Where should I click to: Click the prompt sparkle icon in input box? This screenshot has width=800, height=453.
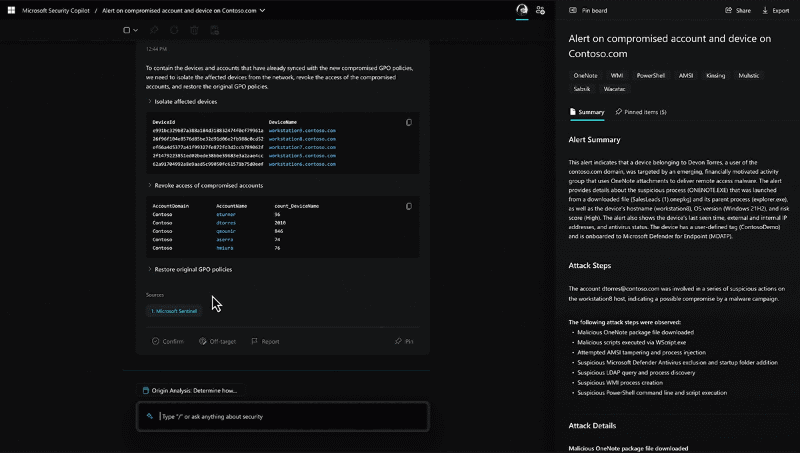coord(149,416)
